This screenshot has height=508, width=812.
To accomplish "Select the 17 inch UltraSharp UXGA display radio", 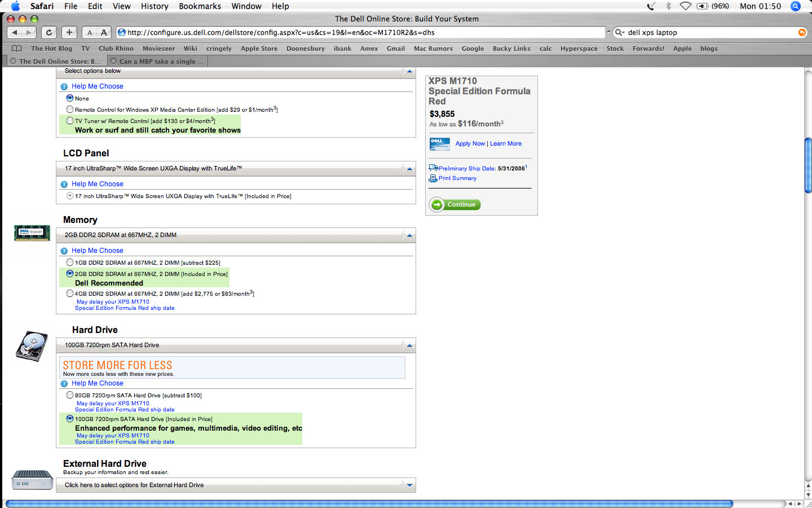I will click(70, 196).
